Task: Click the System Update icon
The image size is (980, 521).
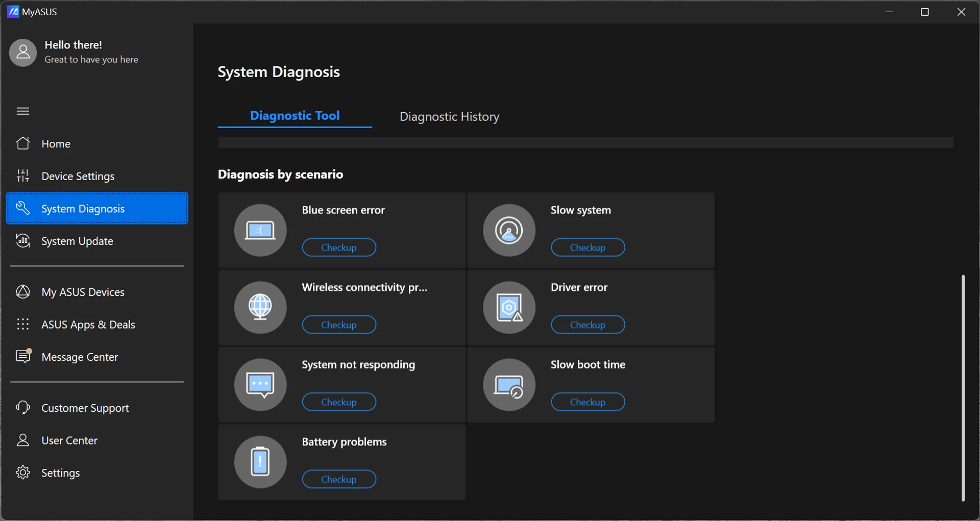Action: click(23, 241)
